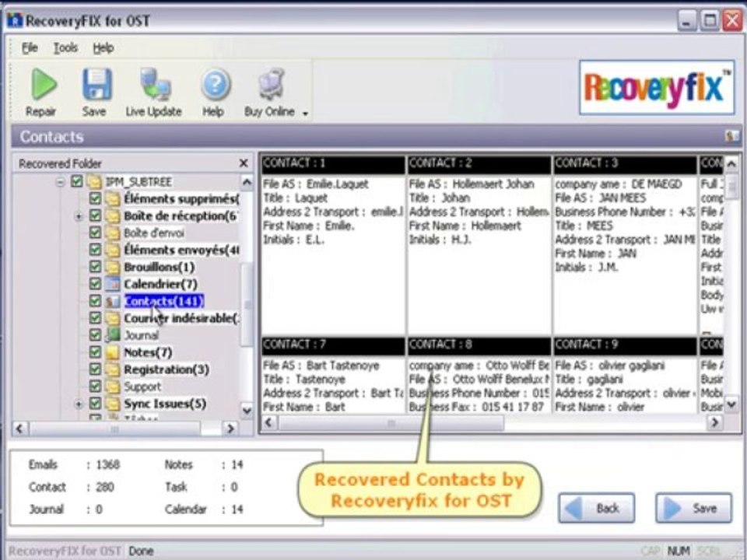Click contacts pane scroll left arrow

click(x=268, y=422)
